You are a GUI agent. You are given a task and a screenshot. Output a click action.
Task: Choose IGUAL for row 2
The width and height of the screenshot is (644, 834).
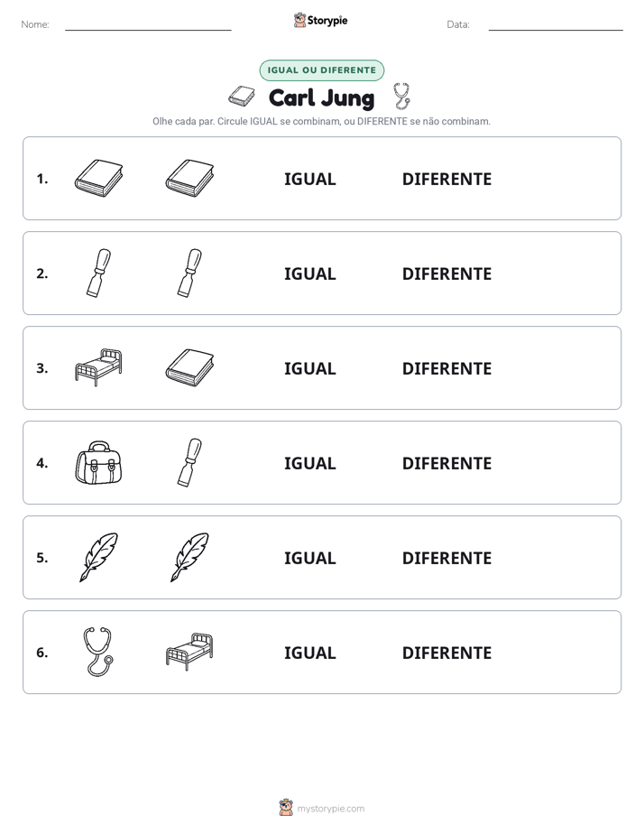[309, 273]
